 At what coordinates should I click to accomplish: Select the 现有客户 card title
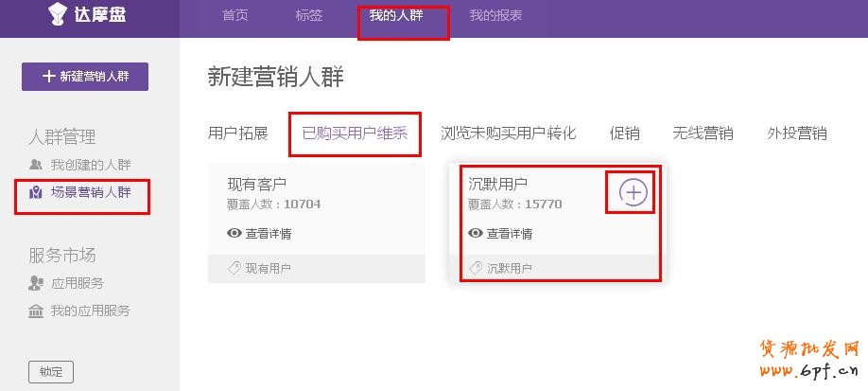257,184
